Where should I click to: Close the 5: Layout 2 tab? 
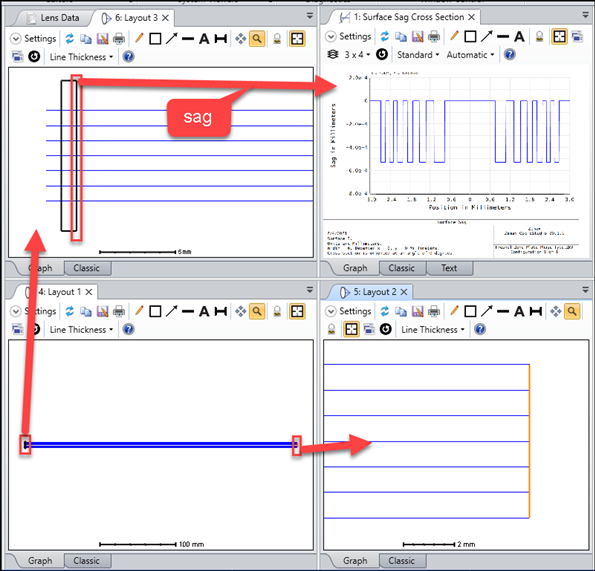point(404,292)
